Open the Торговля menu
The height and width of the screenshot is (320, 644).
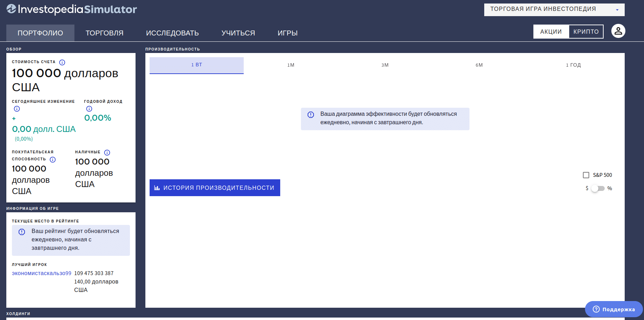pyautogui.click(x=104, y=33)
